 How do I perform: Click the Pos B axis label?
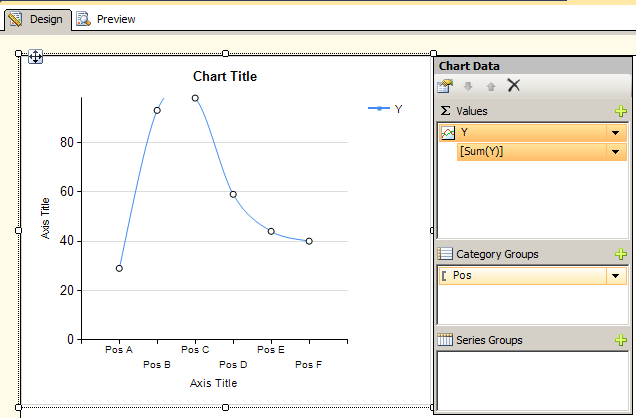(157, 364)
